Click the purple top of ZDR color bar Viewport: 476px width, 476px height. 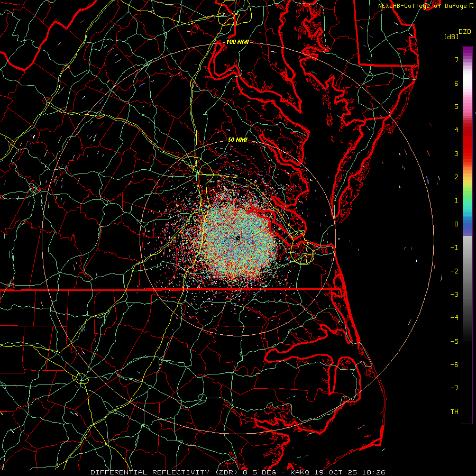pyautogui.click(x=467, y=52)
